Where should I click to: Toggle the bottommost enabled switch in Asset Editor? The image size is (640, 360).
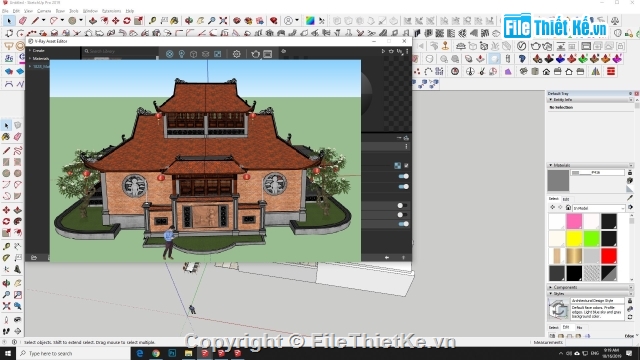(403, 224)
